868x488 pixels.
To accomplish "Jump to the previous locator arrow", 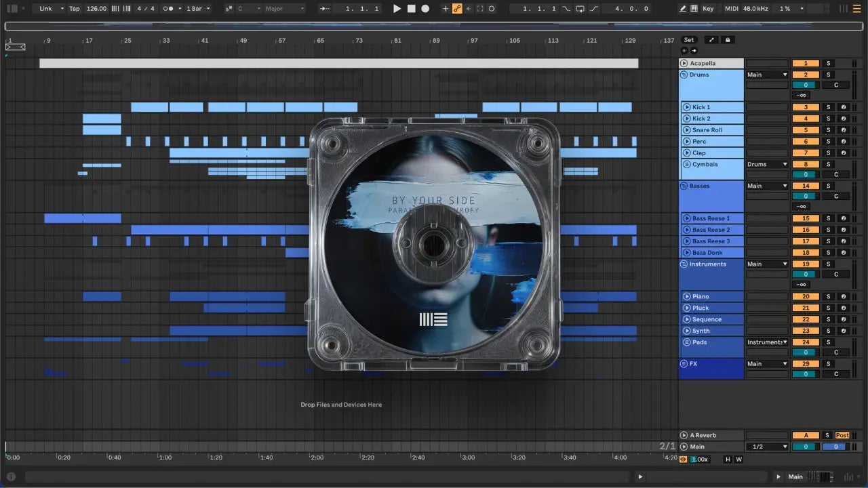I will point(684,51).
